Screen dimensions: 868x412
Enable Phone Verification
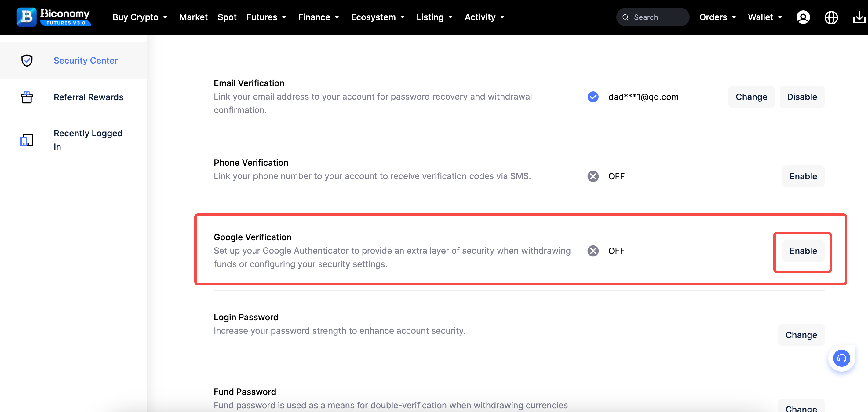[803, 176]
